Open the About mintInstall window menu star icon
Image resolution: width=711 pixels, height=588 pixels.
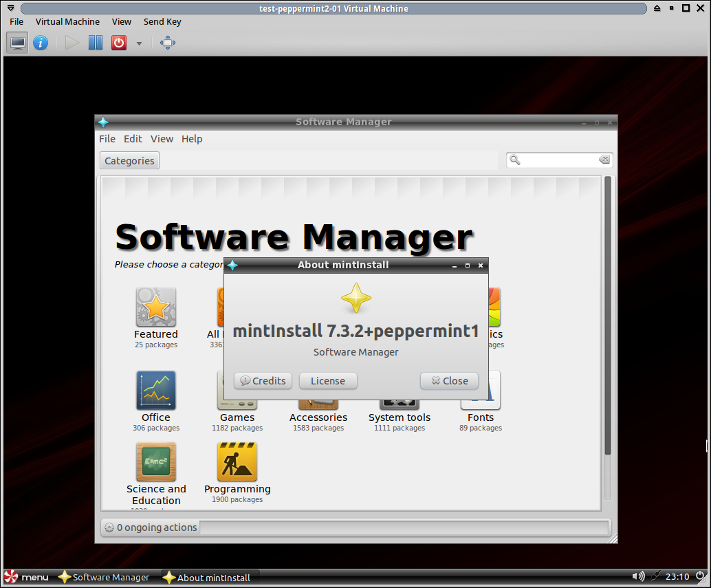point(232,265)
